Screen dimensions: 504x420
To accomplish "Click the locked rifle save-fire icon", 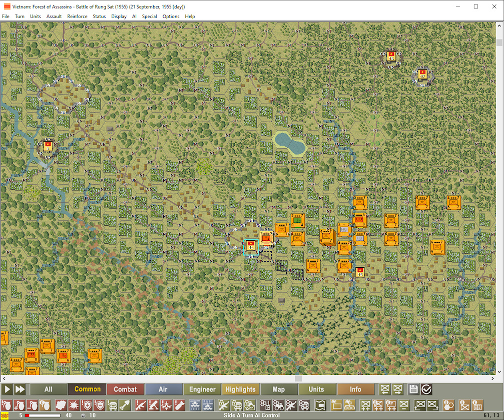I will point(224,405).
